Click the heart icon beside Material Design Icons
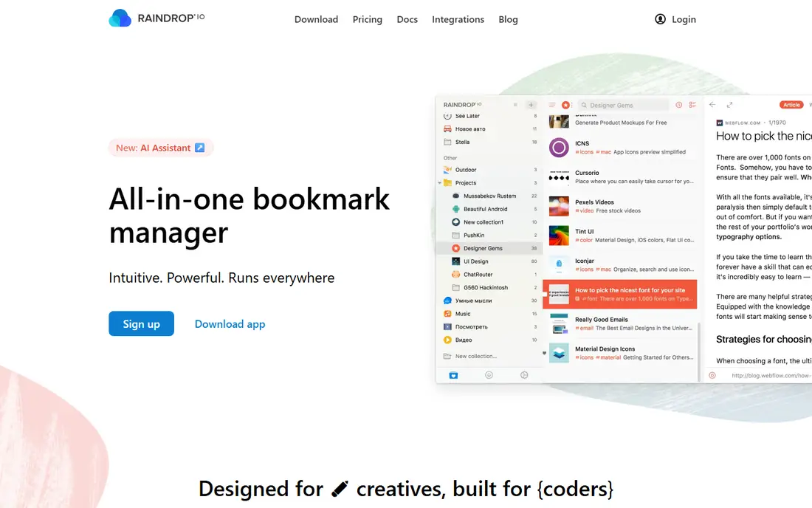Image resolution: width=812 pixels, height=508 pixels. (544, 353)
